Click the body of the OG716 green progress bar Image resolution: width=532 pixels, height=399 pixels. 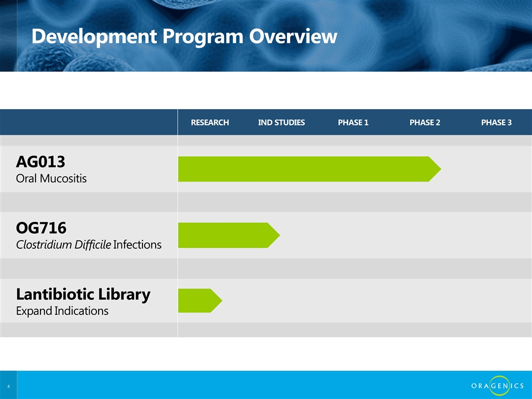(x=222, y=235)
